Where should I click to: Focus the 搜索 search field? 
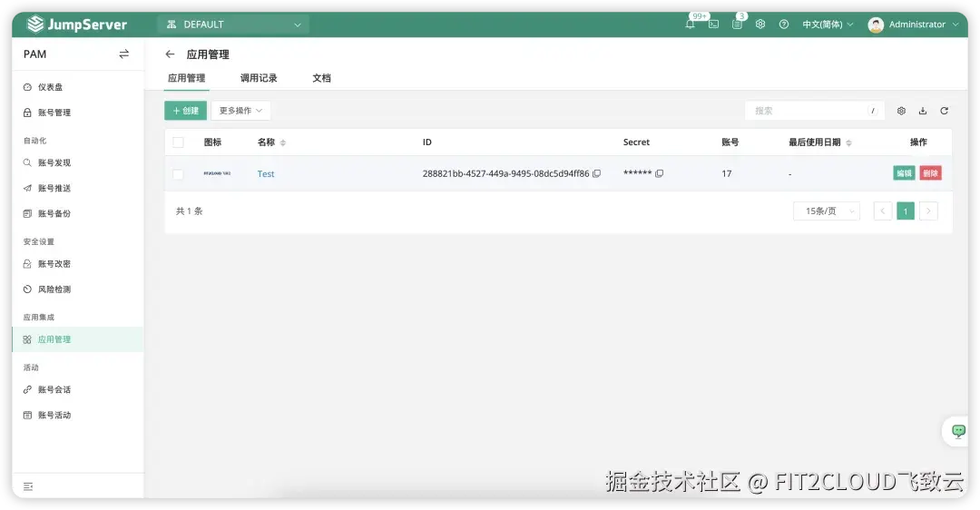(814, 111)
